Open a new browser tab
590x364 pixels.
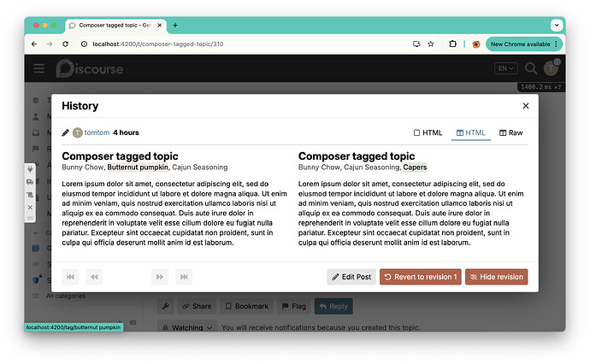point(175,25)
